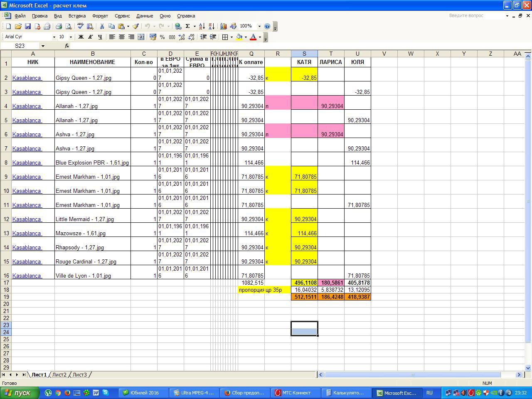Switch to Лист3 sheet tab

80,374
